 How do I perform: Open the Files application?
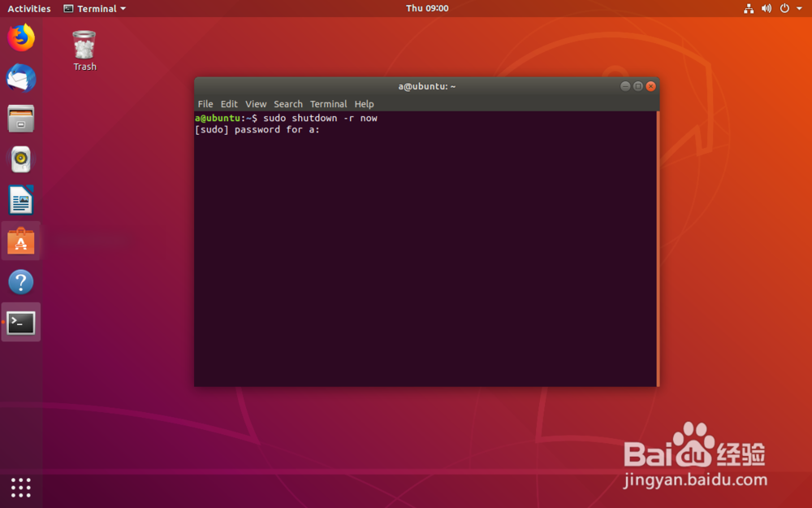click(x=20, y=119)
